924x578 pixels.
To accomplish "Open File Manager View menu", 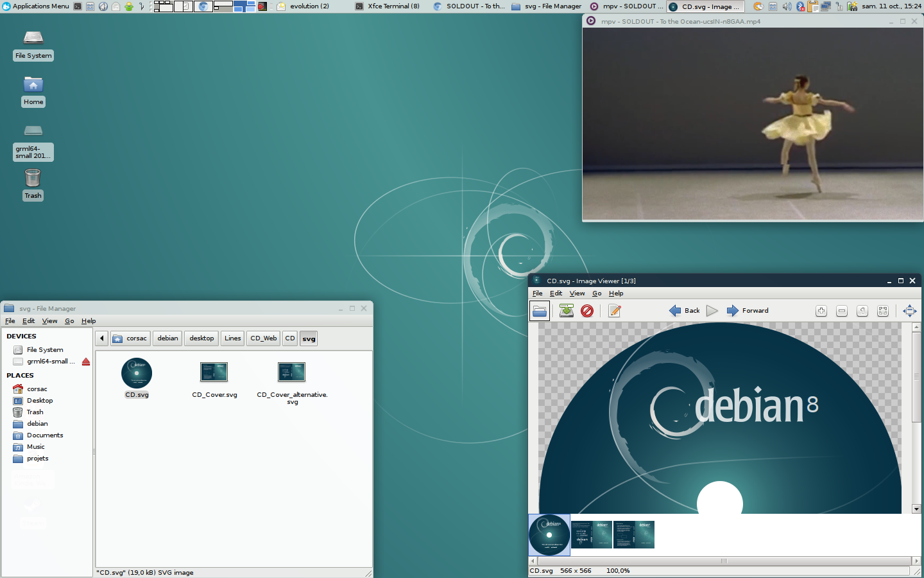I will [50, 321].
